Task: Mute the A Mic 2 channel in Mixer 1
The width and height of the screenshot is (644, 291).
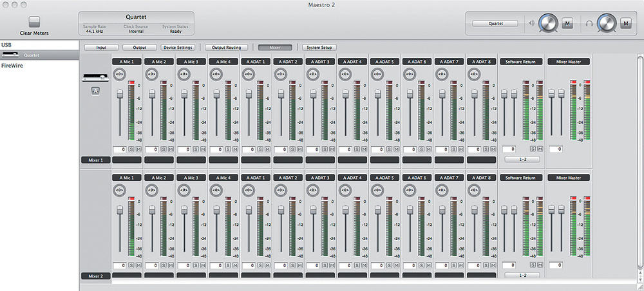Action: 171,149
